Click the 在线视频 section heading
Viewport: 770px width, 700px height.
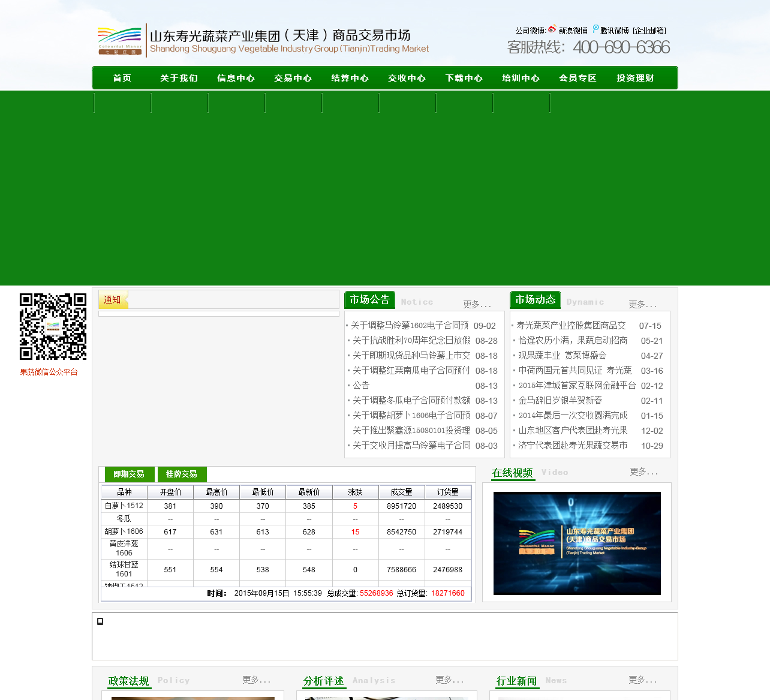[x=513, y=473]
